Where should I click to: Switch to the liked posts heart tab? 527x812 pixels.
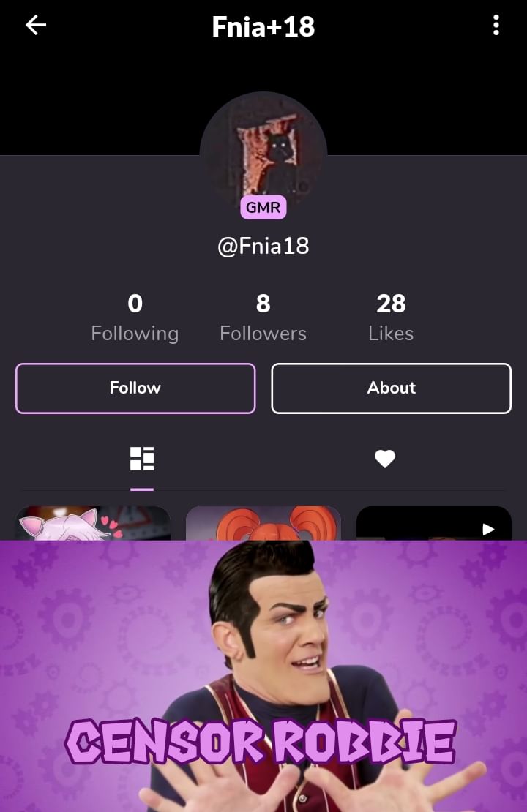[x=384, y=458]
